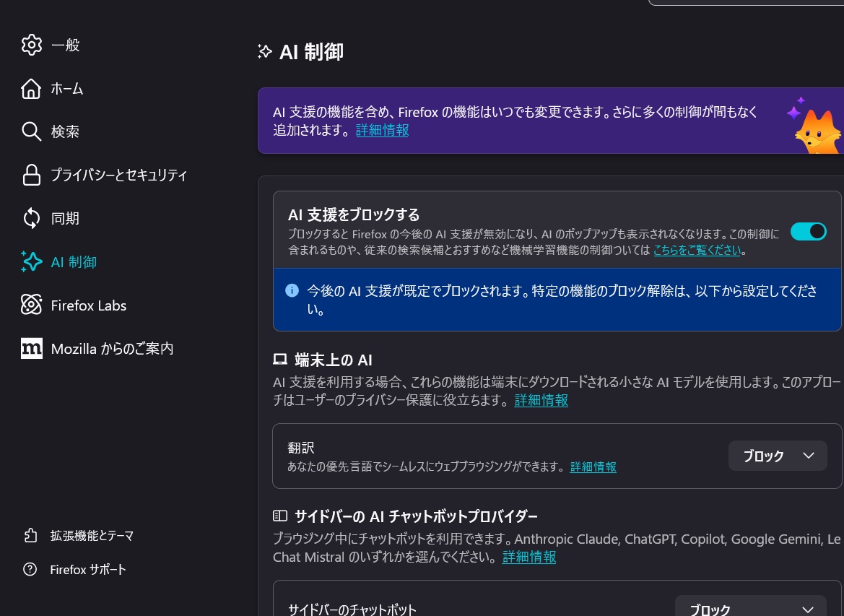Click the 拡張機能とテーマ puzzle icon
Image resolution: width=844 pixels, height=616 pixels.
[x=32, y=535]
